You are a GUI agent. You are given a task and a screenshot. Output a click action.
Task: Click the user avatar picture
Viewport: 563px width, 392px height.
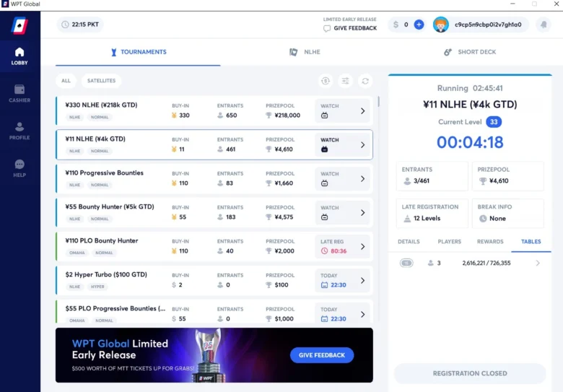[x=440, y=25]
